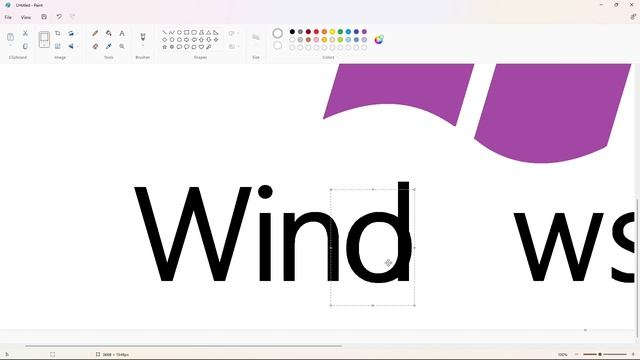Image resolution: width=640 pixels, height=360 pixels.
Task: Choose the Select selection tool
Action: [44, 40]
